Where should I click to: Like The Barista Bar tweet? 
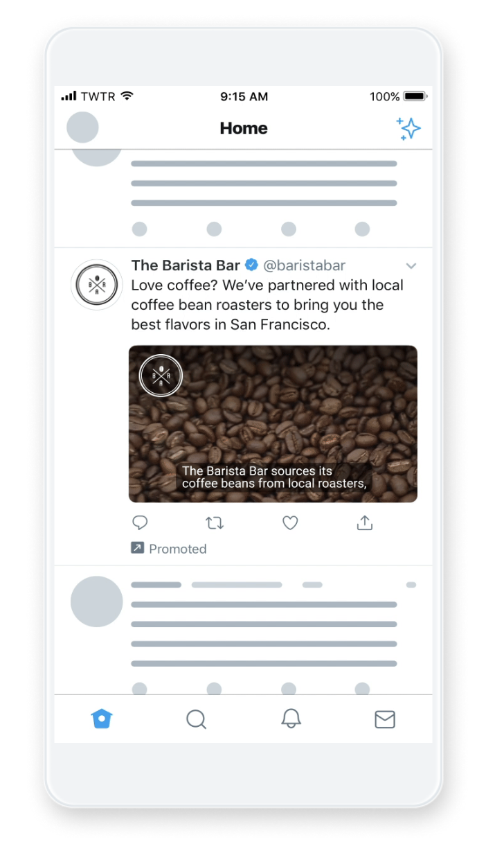[290, 523]
